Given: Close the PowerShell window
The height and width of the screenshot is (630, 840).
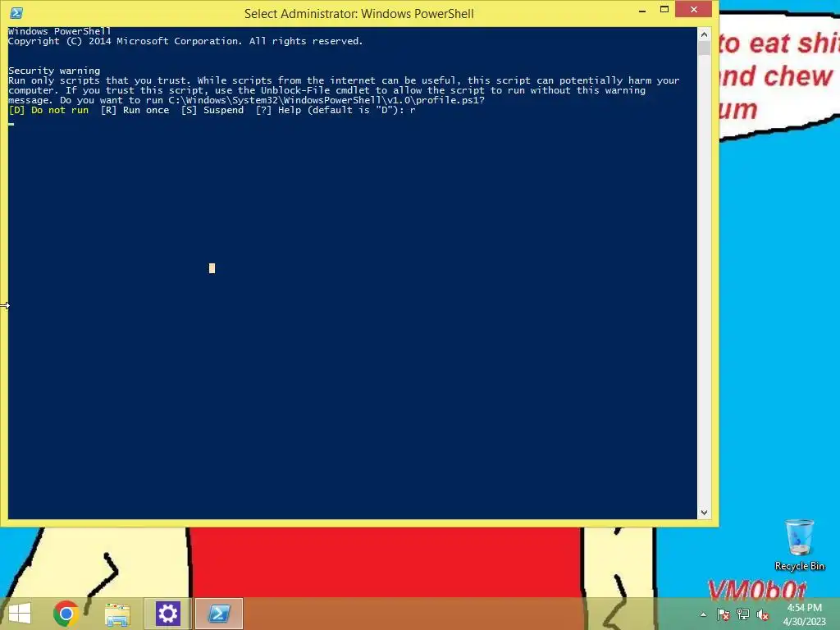Looking at the screenshot, I should (694, 10).
